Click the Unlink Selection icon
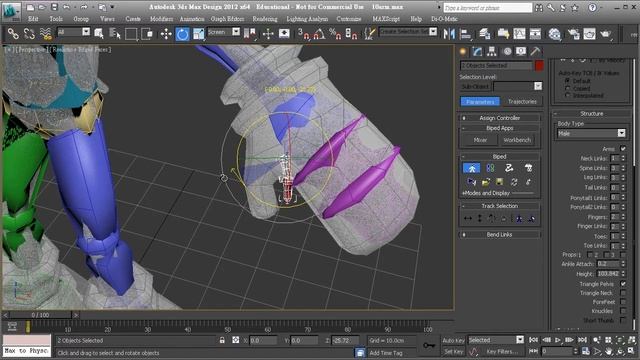The image size is (640, 360). (29, 33)
